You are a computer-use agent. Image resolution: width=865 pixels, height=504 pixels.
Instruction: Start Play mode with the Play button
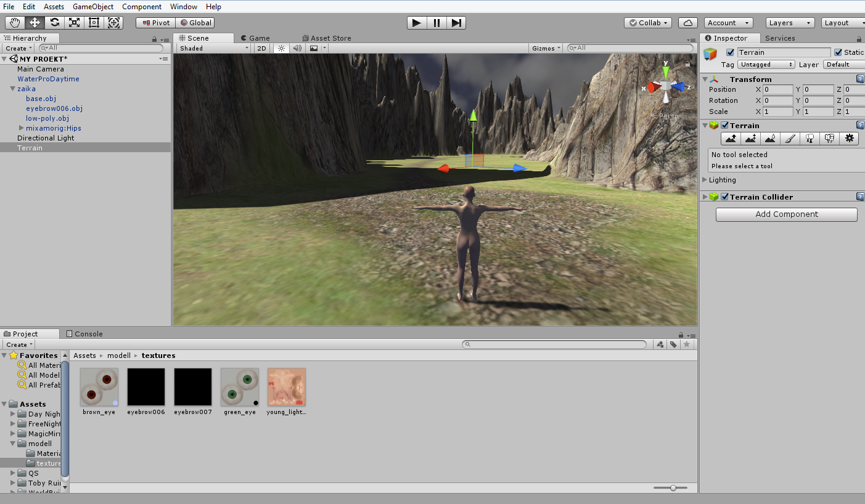tap(417, 23)
